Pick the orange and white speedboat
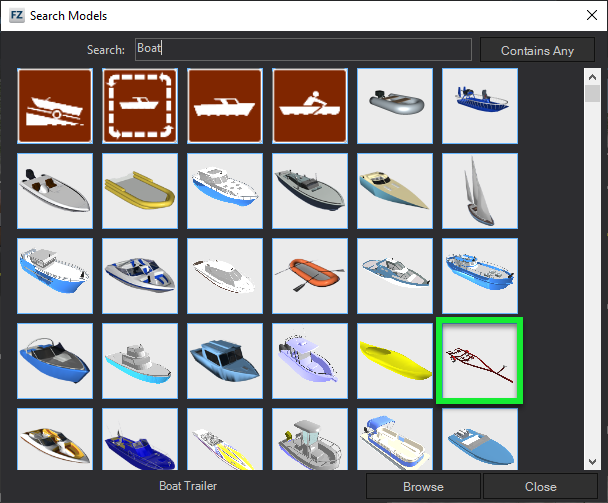Viewport: 608px width, 503px height. pos(55,439)
